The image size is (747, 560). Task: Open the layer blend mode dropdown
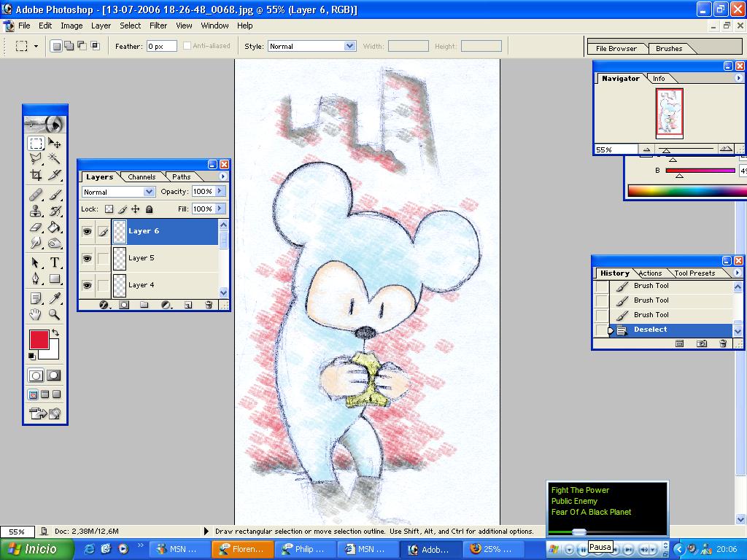[x=149, y=192]
